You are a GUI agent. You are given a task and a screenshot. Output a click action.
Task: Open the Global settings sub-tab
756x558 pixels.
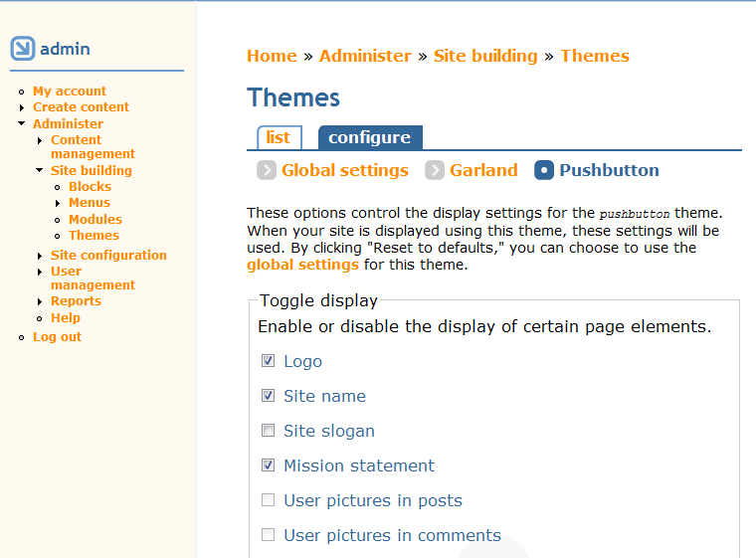(x=345, y=170)
